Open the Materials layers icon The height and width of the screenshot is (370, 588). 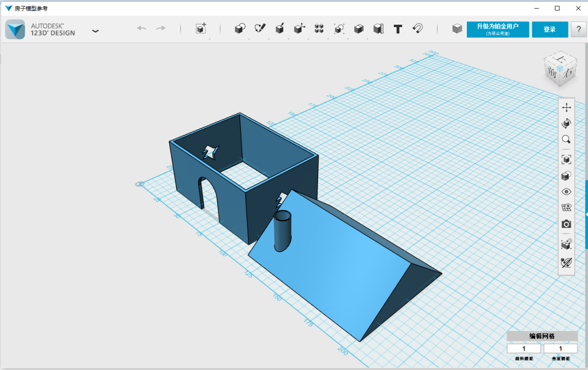click(x=457, y=29)
